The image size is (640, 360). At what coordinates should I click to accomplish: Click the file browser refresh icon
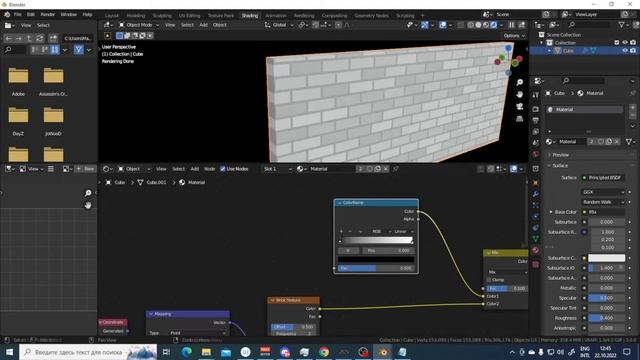[x=40, y=38]
